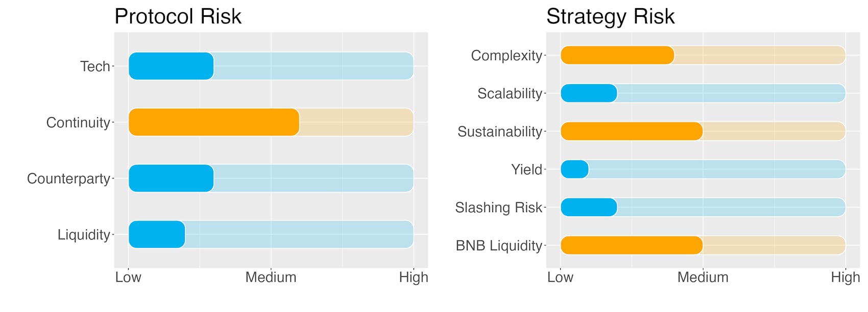This screenshot has height=312, width=868.
Task: Click the Counterparty axis label
Action: [68, 178]
